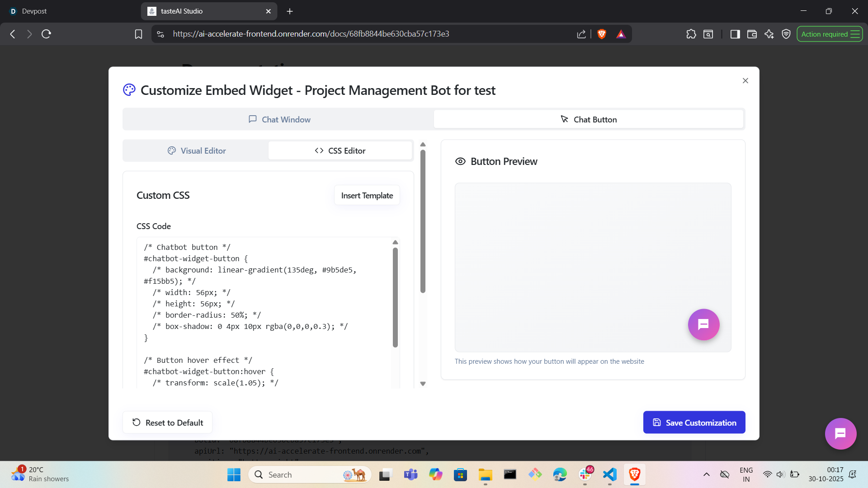Click Reset to Default button
This screenshot has width=868, height=488.
167,422
